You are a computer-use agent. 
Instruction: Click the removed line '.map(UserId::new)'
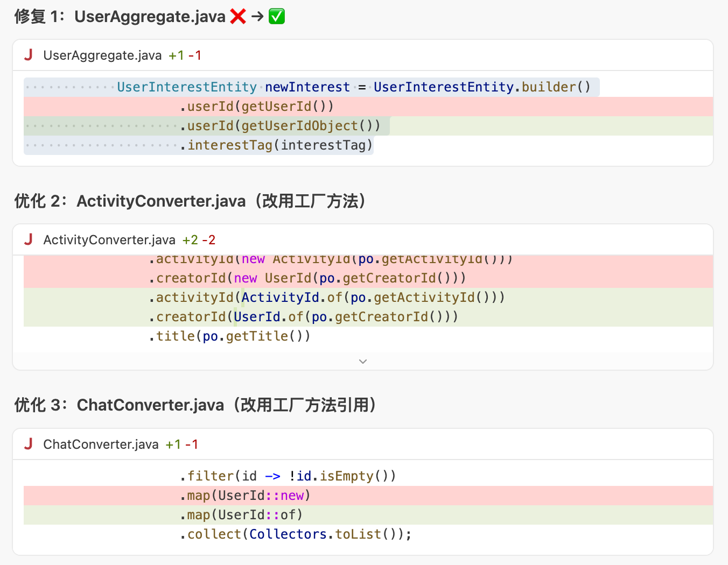368,496
